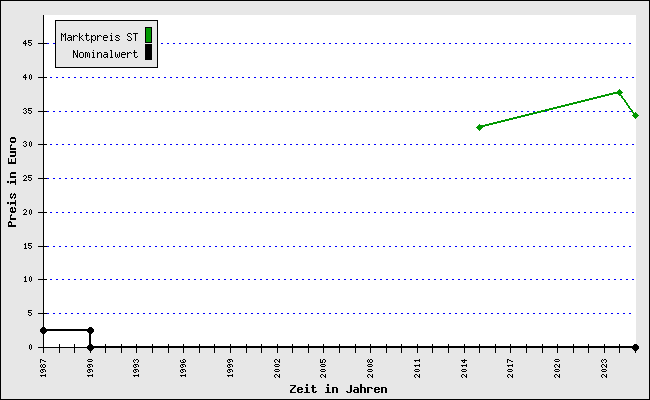Click the black zero-value point at 1990
The image size is (650, 400).
coord(90,347)
